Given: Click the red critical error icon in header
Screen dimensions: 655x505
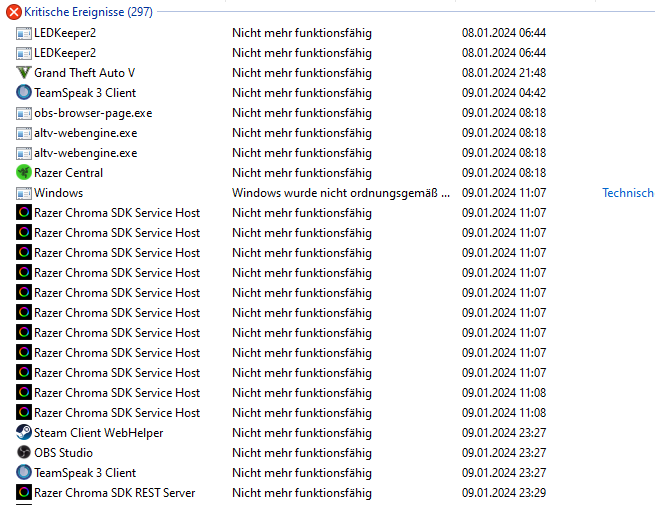Looking at the screenshot, I should tap(14, 12).
